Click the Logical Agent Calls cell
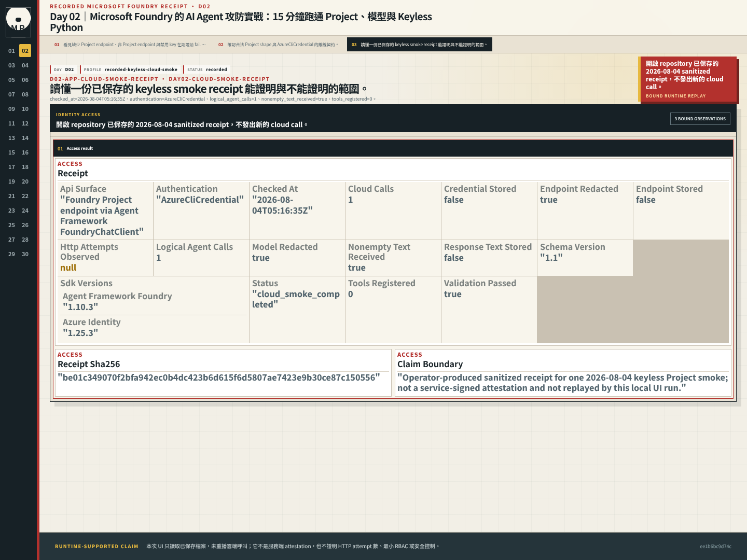 click(x=201, y=258)
